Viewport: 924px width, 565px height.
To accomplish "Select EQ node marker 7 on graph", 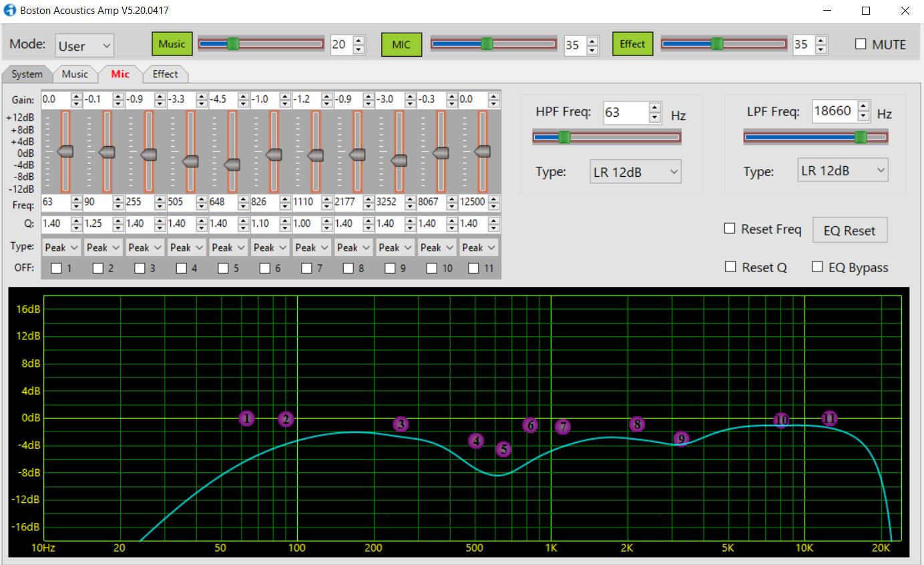I will (x=563, y=426).
